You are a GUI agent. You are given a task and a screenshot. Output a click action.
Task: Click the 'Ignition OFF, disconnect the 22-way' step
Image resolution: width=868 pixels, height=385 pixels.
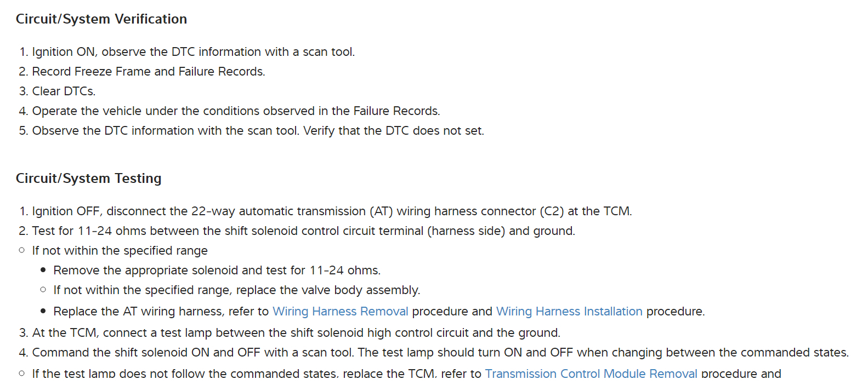point(274,211)
